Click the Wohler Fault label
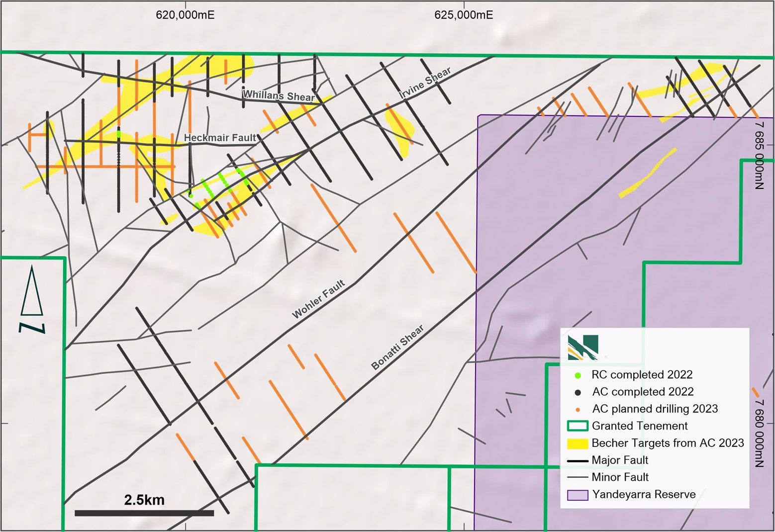 coord(318,299)
